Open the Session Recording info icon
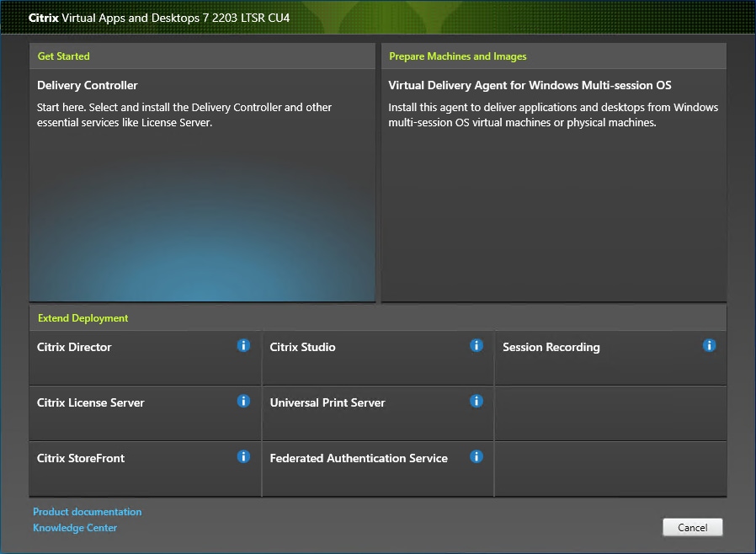 [x=709, y=345]
